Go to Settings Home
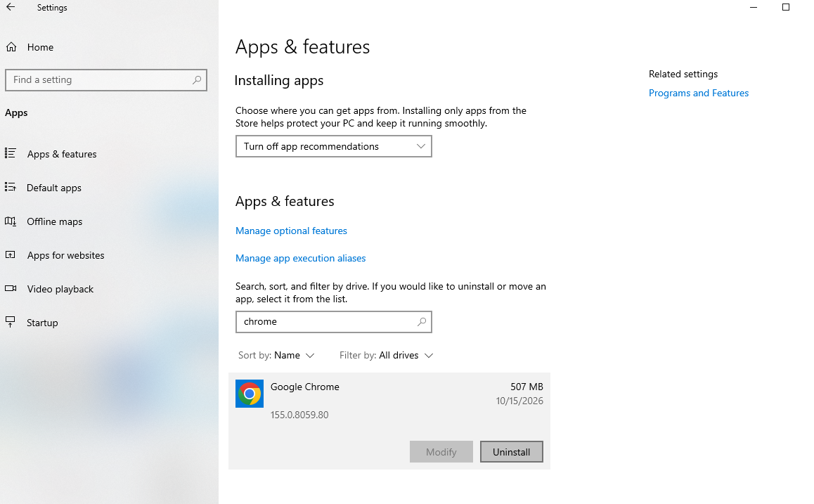The width and height of the screenshot is (814, 504). [x=41, y=47]
